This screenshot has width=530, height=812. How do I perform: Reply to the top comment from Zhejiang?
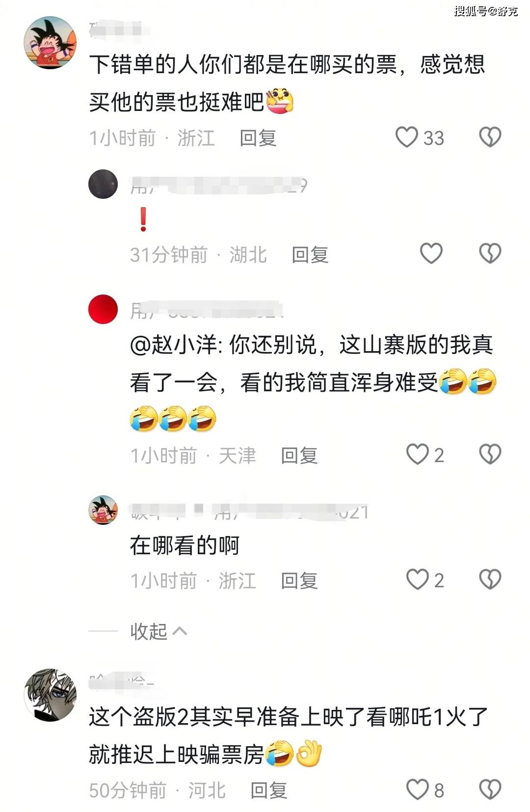pos(258,138)
